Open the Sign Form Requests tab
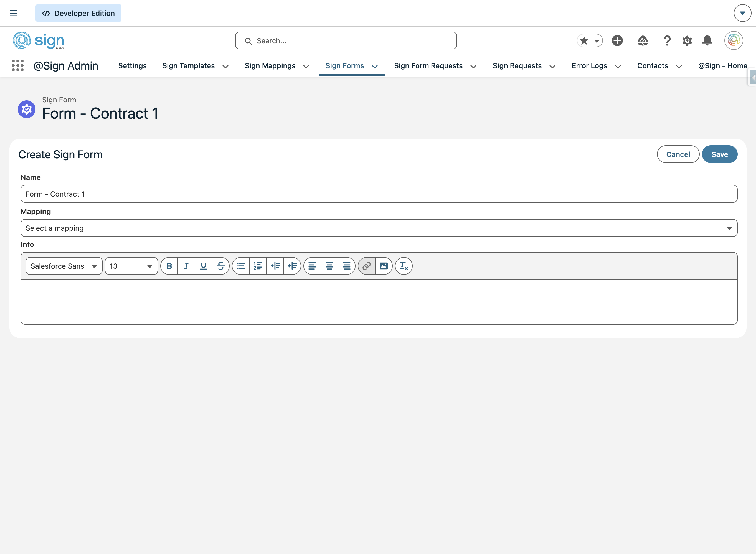Viewport: 756px width, 554px height. pos(428,66)
